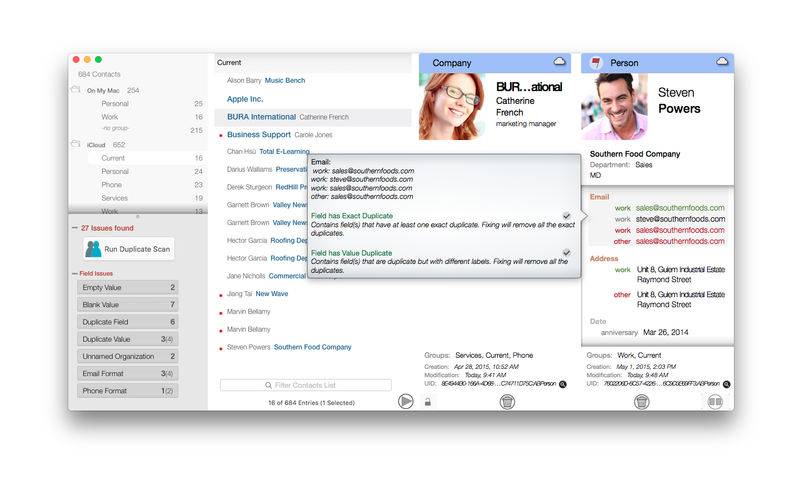Click the play button below contacts list
This screenshot has height=500, width=800.
pyautogui.click(x=406, y=402)
